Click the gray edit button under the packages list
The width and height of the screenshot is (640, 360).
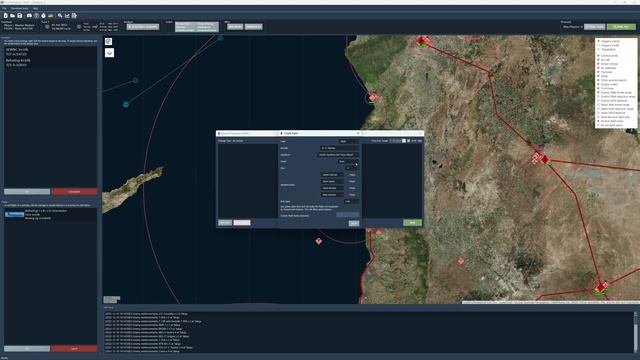pyautogui.click(x=27, y=191)
